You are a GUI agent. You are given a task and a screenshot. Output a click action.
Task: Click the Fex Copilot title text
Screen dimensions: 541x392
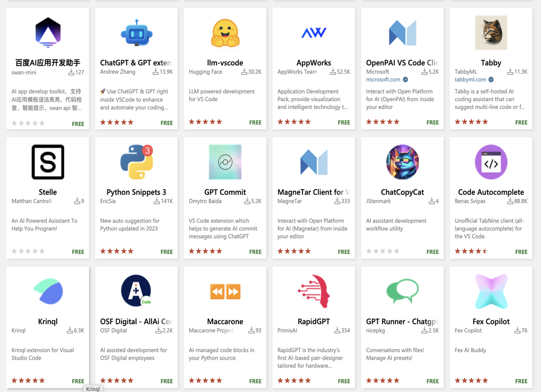pos(491,322)
